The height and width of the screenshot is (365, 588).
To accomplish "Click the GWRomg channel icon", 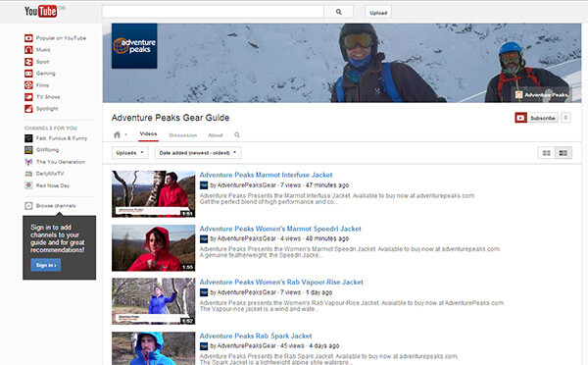I will pyautogui.click(x=28, y=150).
